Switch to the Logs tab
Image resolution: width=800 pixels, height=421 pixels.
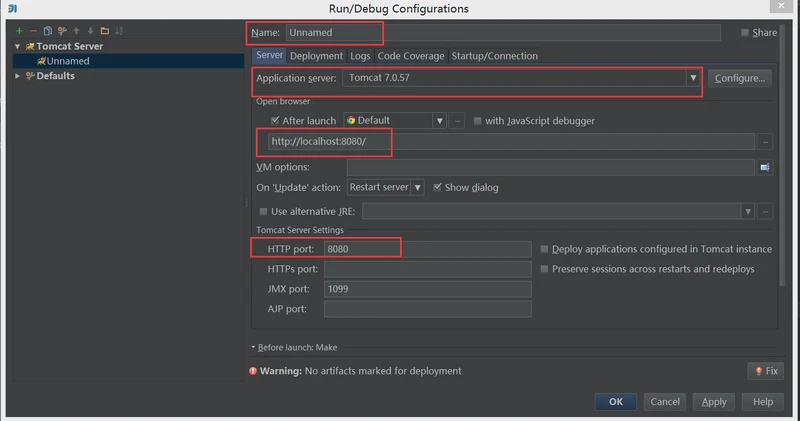(360, 56)
